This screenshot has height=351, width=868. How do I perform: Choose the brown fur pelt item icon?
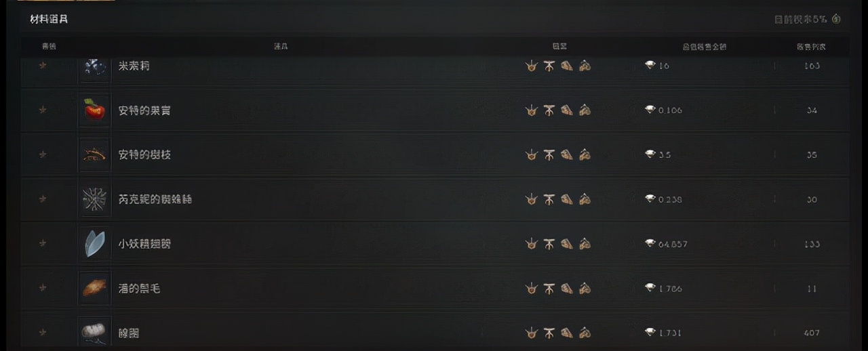tap(94, 289)
